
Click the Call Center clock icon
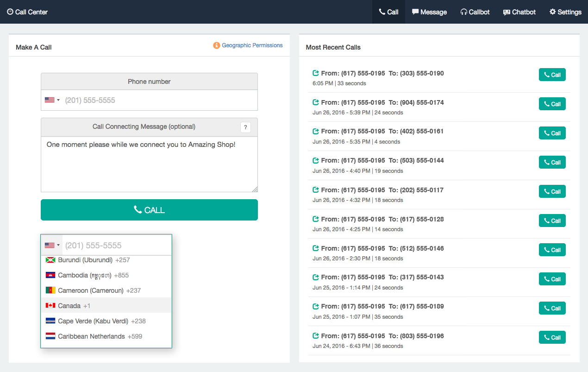point(10,12)
